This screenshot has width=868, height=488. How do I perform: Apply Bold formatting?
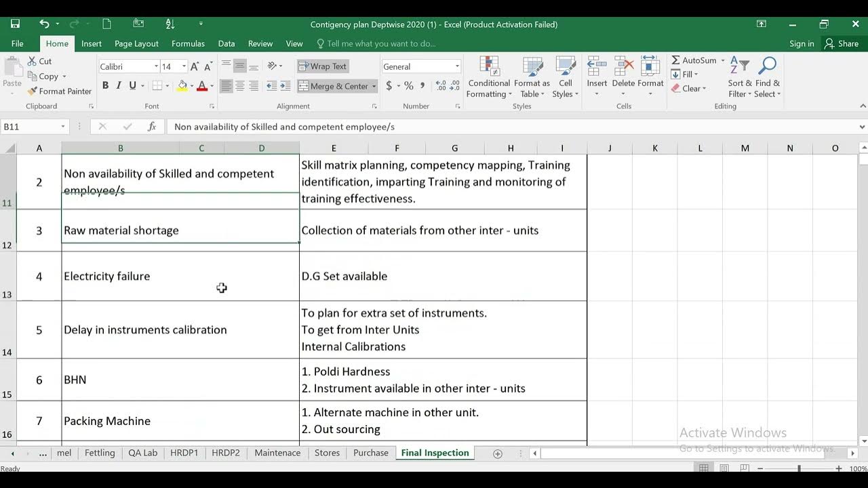pos(105,85)
